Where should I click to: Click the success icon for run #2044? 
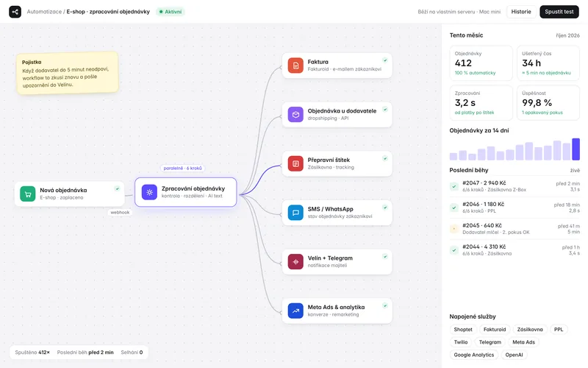(453, 250)
